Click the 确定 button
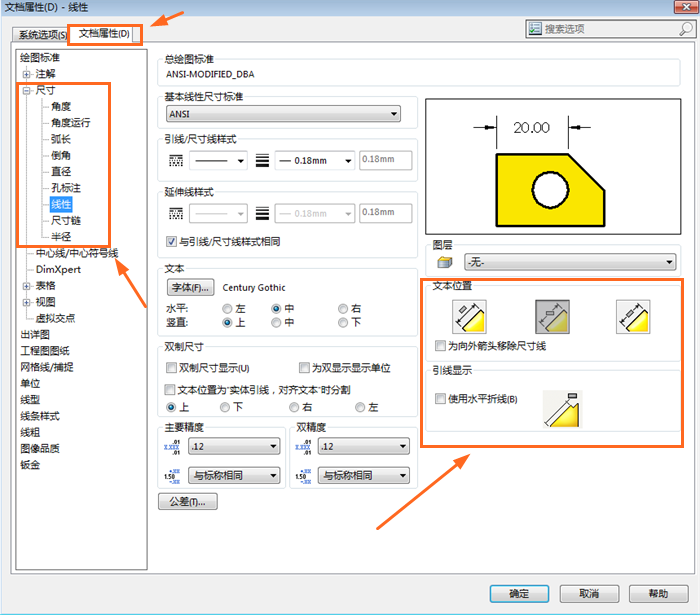This screenshot has height=615, width=700. [519, 593]
